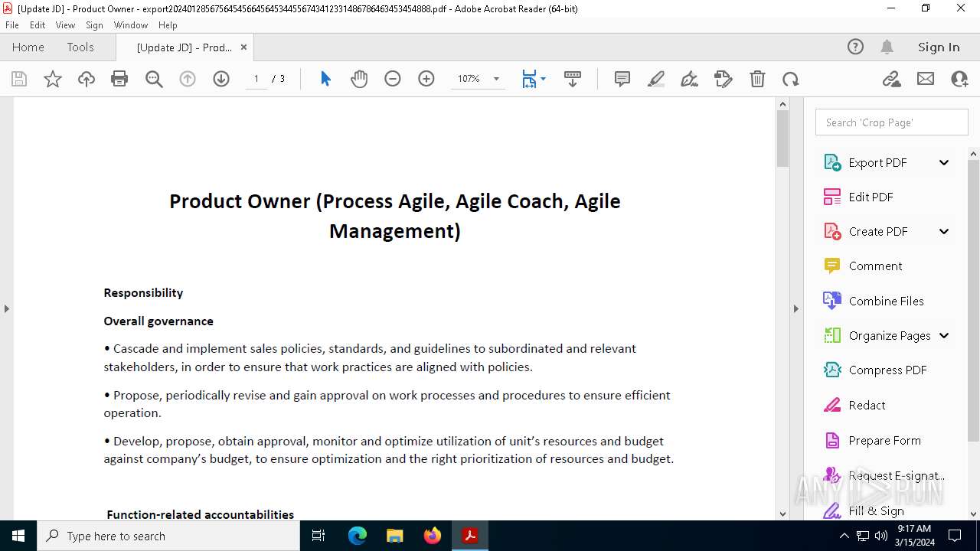Open the Window menu
The image size is (980, 551).
[x=131, y=24]
